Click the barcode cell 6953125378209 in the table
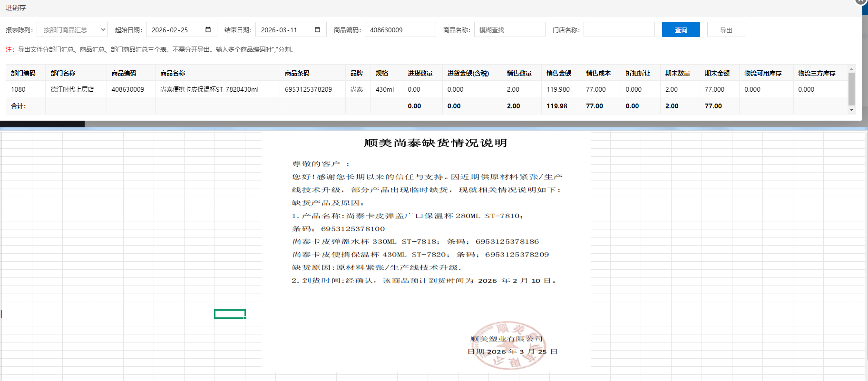Image resolution: width=868 pixels, height=381 pixels. [x=308, y=89]
